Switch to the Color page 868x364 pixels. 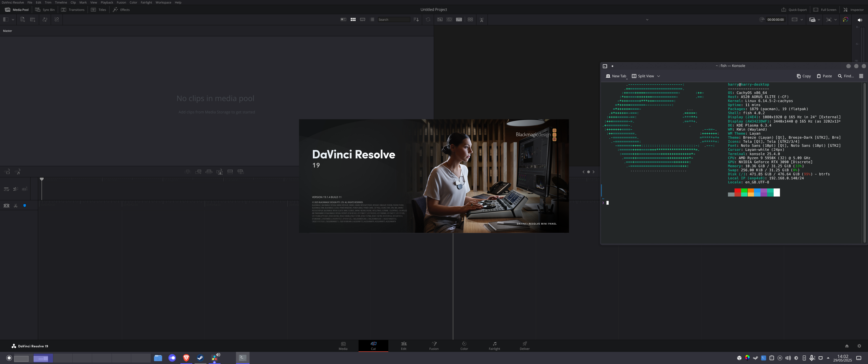point(464,346)
